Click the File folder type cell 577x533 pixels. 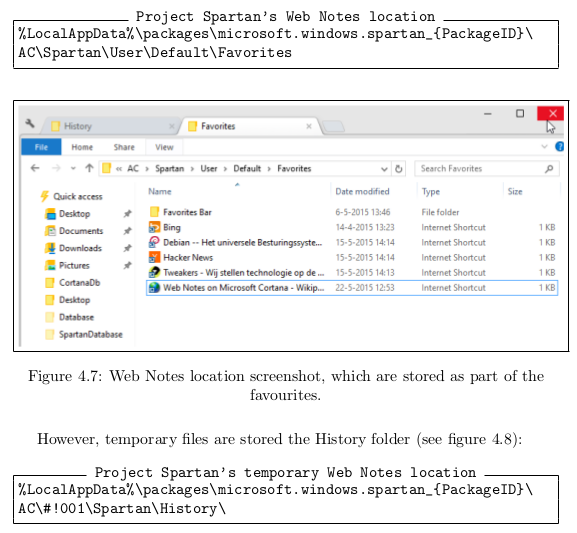coord(440,212)
